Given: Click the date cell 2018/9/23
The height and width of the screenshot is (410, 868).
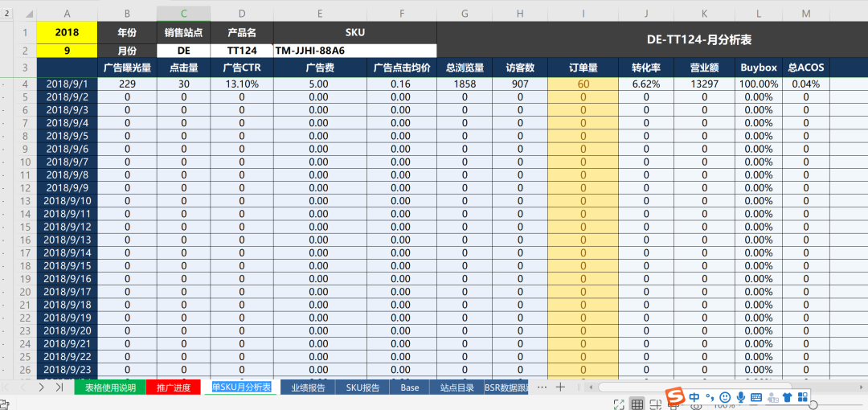Looking at the screenshot, I should (67, 370).
